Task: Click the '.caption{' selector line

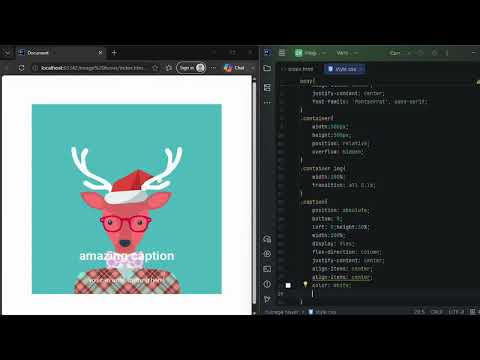Action: [314, 202]
